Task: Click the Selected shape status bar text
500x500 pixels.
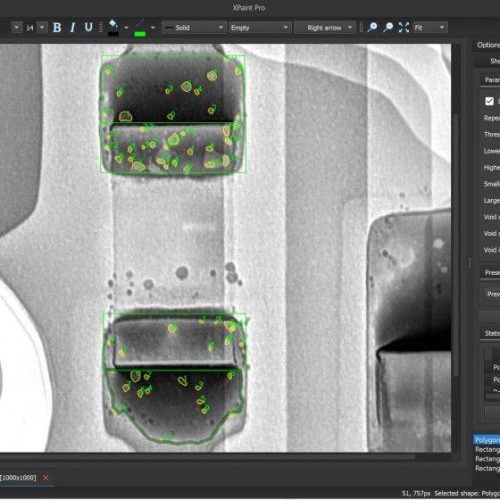Action: point(467,493)
